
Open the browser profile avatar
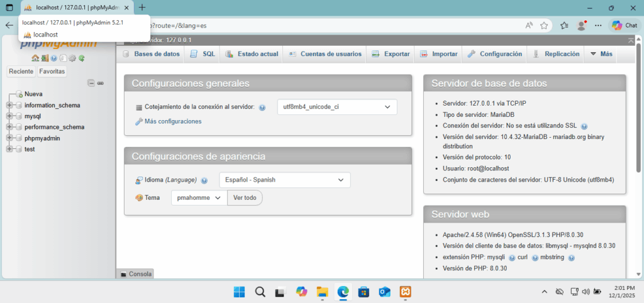click(581, 25)
